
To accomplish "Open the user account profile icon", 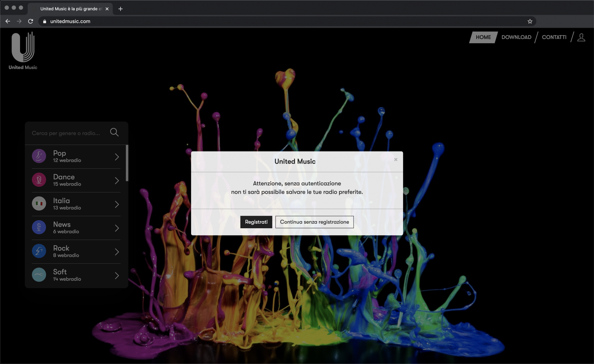I will pyautogui.click(x=581, y=37).
